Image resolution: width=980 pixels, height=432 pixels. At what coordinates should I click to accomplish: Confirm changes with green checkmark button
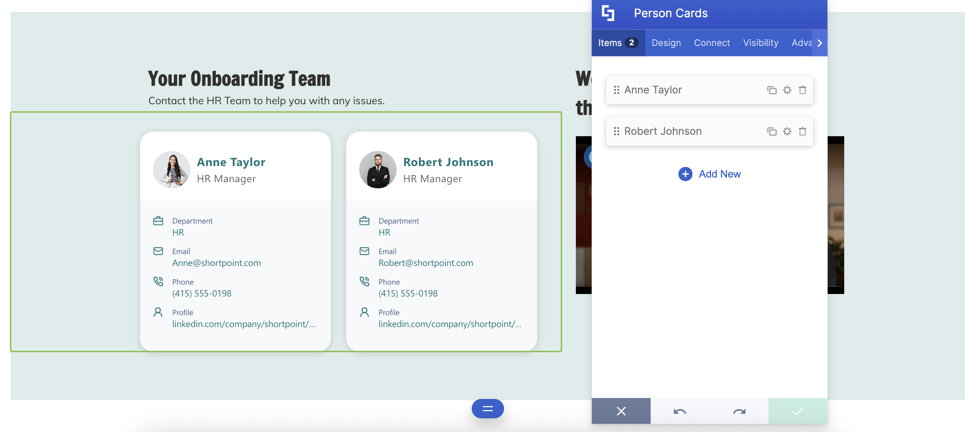798,411
